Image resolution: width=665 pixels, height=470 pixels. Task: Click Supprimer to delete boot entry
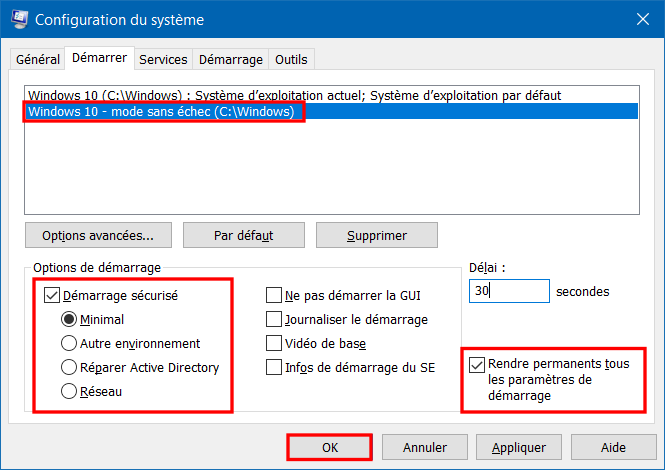click(377, 235)
